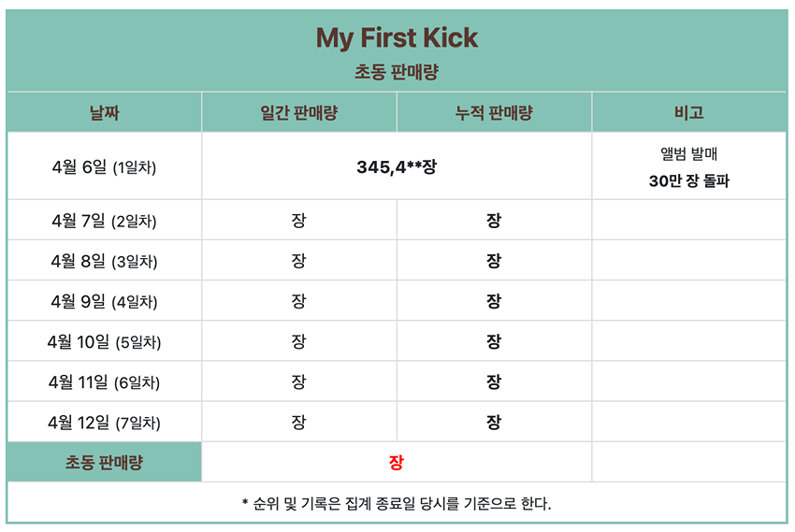
Task: Select the 4월 7일 (2일차) date cell
Action: coord(104,222)
